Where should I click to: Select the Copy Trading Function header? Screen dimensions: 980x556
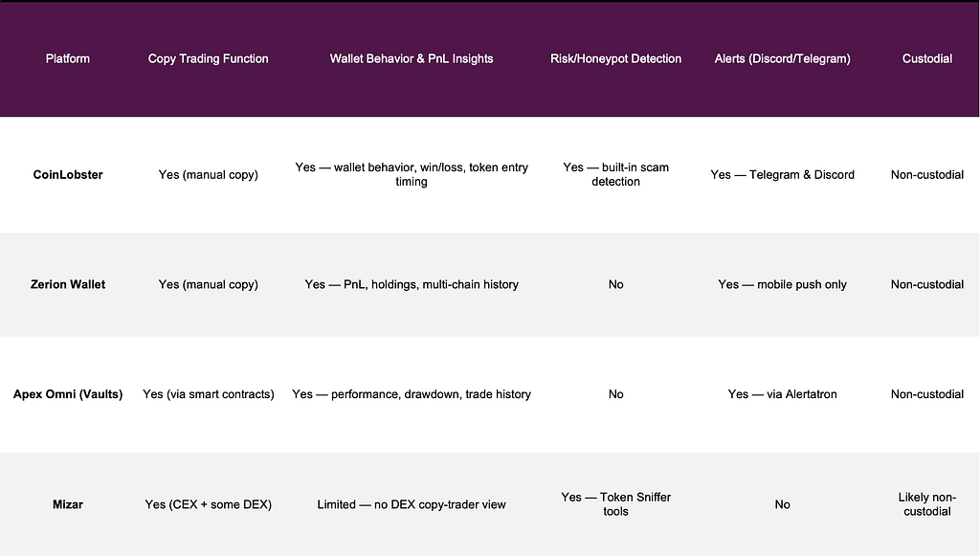pyautogui.click(x=208, y=58)
